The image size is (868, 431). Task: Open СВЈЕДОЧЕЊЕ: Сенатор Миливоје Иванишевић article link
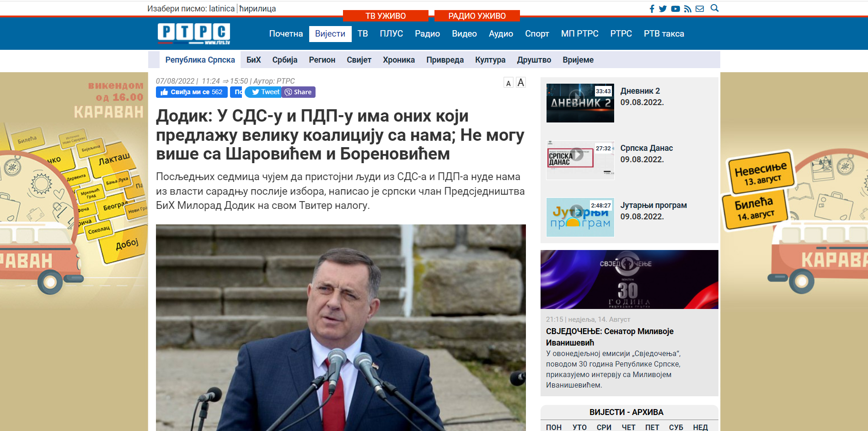tap(610, 337)
